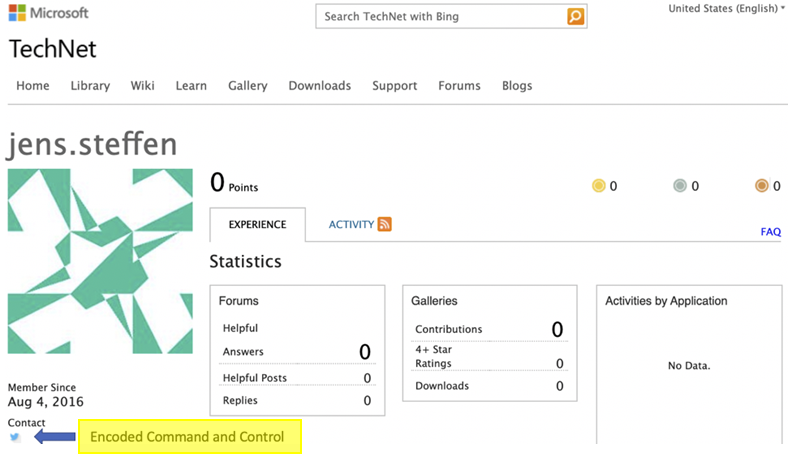
Task: Open United States (English) language dropdown
Action: click(x=726, y=9)
